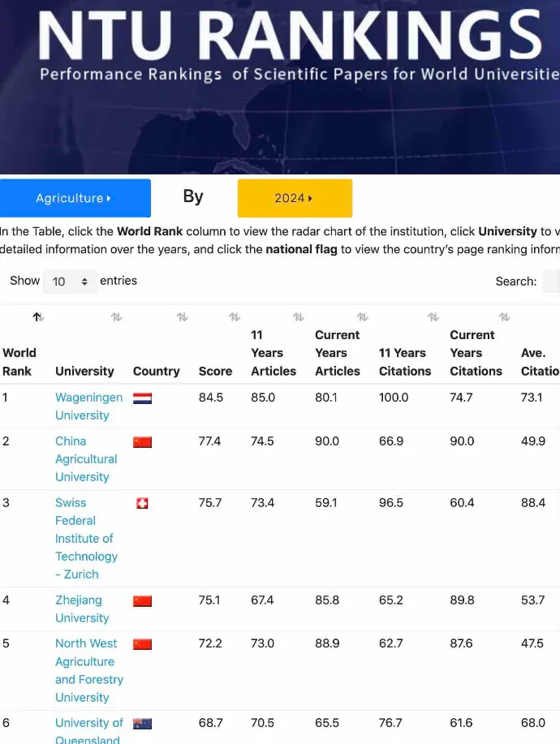Viewport: 560px width, 744px height.
Task: Open North West Agriculture and Forestry University link
Action: (x=89, y=670)
